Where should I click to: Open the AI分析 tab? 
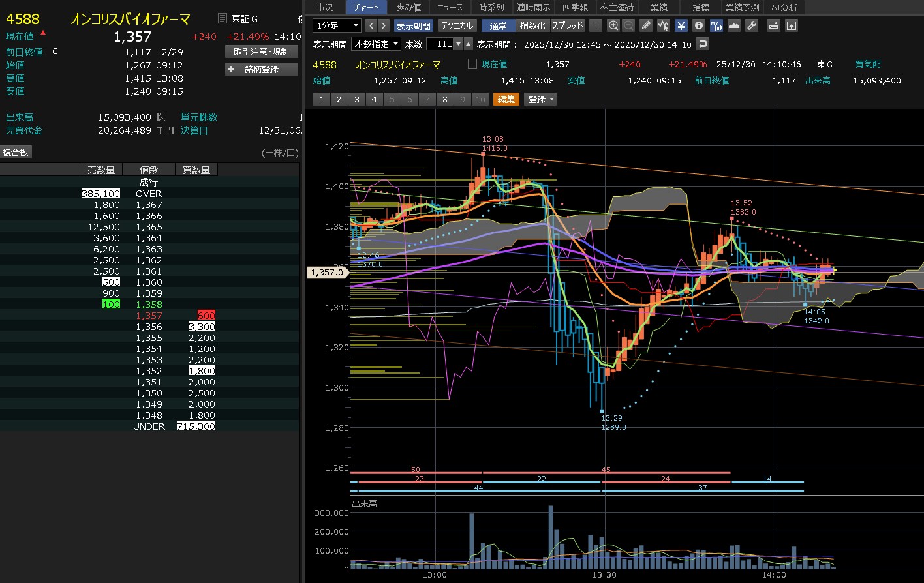click(784, 7)
